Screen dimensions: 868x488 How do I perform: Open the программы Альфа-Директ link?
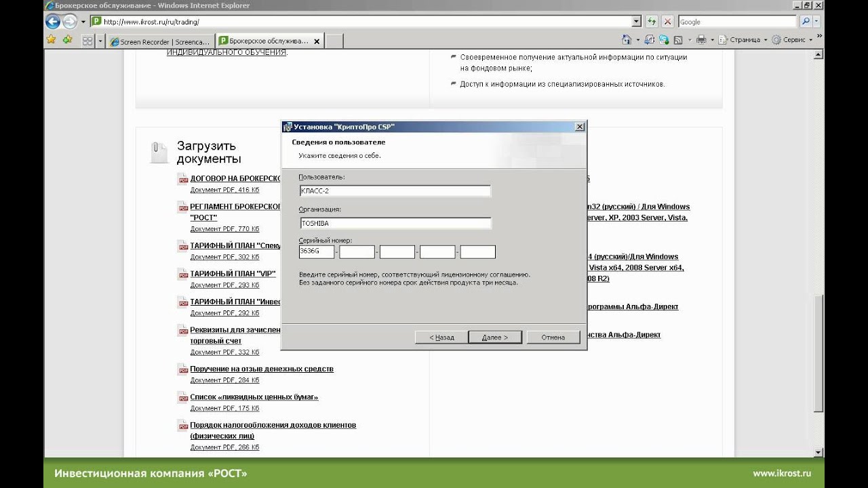point(633,306)
